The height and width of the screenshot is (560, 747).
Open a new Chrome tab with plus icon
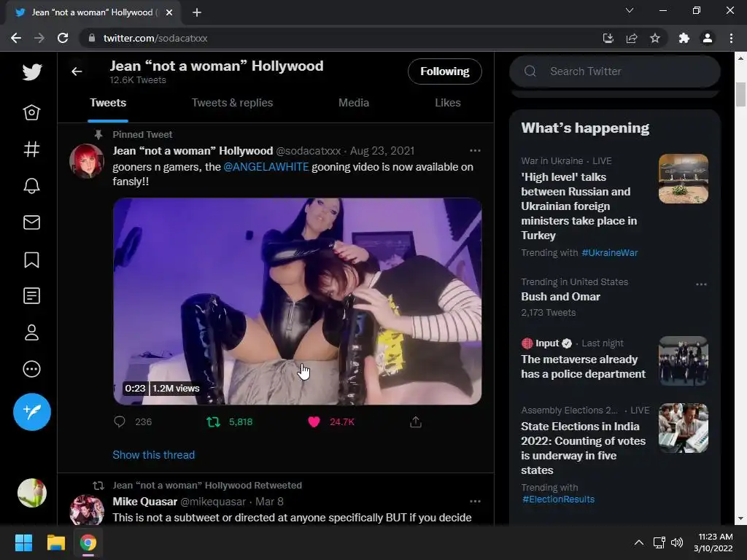tap(197, 12)
